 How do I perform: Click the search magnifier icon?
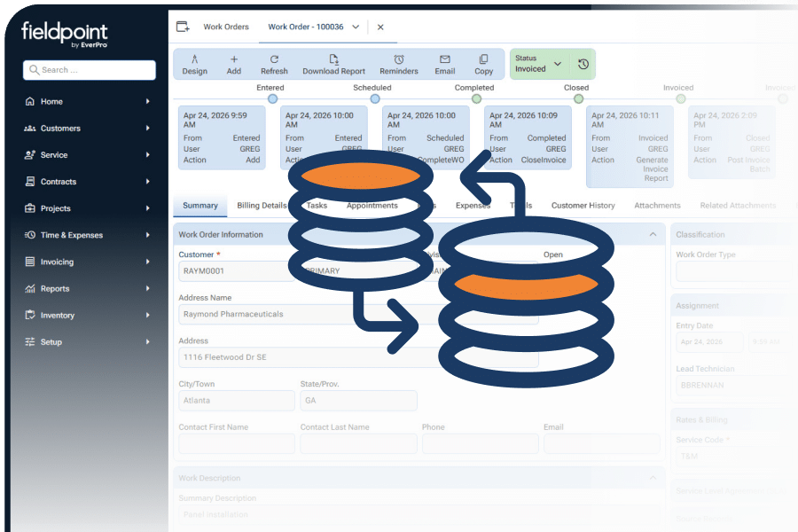coord(34,70)
